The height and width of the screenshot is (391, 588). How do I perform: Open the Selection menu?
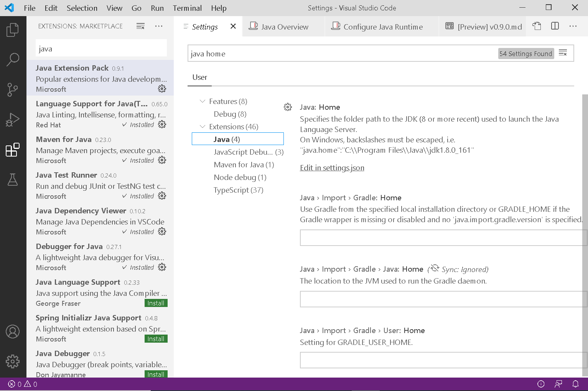[82, 8]
